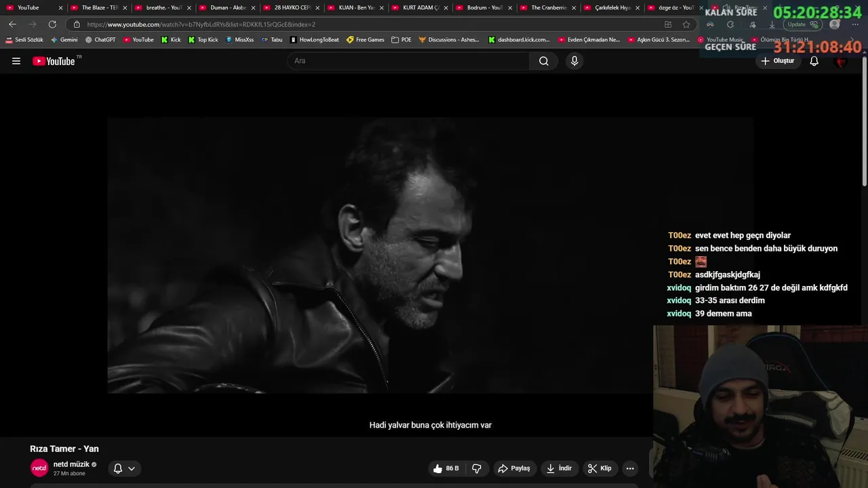Switch to the KURT ADAM tab
Image resolution: width=868 pixels, height=488 pixels.
pyautogui.click(x=421, y=7)
